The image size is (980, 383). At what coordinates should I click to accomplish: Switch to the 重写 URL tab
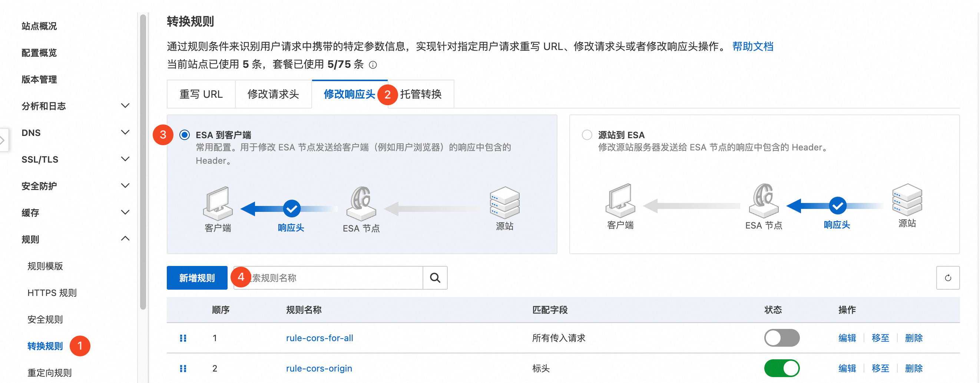coord(201,94)
